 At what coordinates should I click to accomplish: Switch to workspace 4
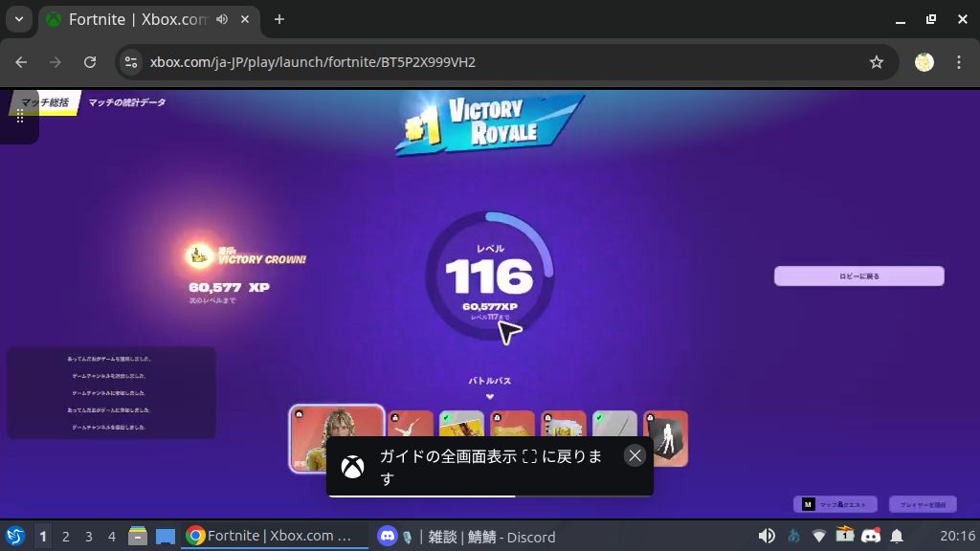[111, 536]
